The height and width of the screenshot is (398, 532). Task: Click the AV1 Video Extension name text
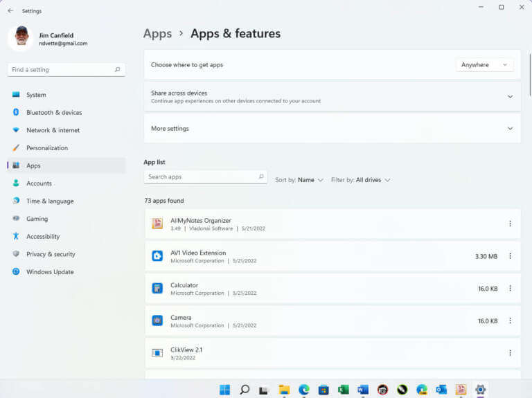point(198,253)
